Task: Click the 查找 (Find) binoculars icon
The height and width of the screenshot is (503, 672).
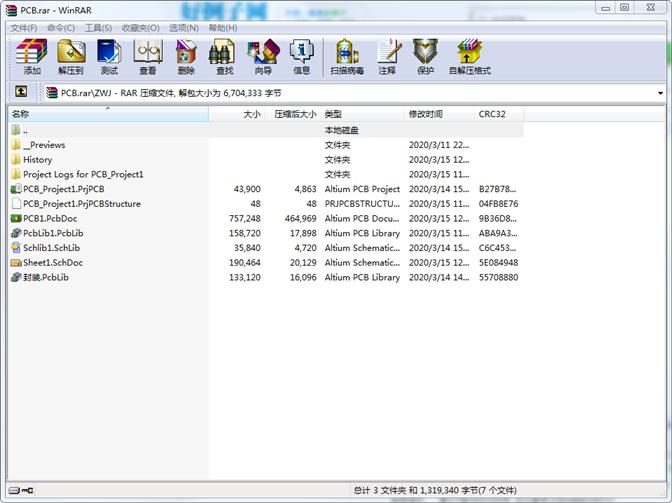Action: point(222,51)
